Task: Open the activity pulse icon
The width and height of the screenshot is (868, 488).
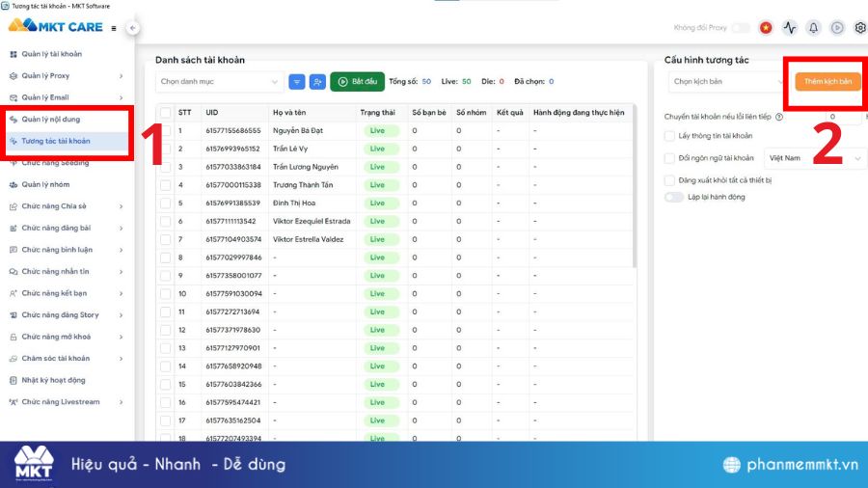Action: pos(790,28)
